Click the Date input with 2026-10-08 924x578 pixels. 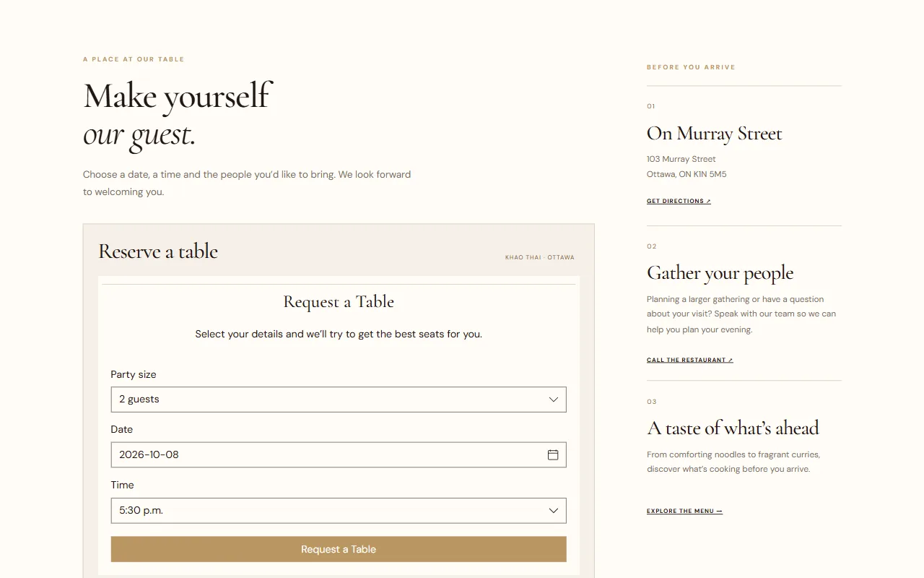coord(339,454)
